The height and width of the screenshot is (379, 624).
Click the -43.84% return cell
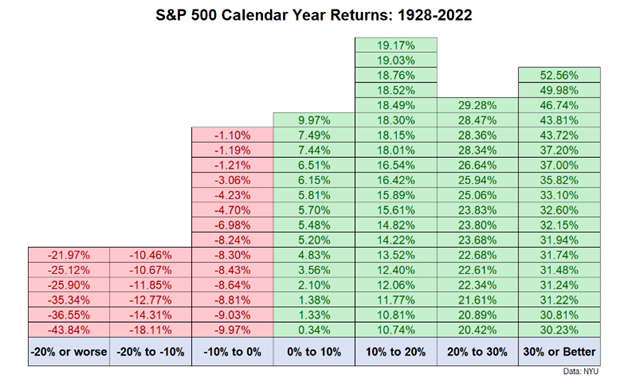pos(69,330)
